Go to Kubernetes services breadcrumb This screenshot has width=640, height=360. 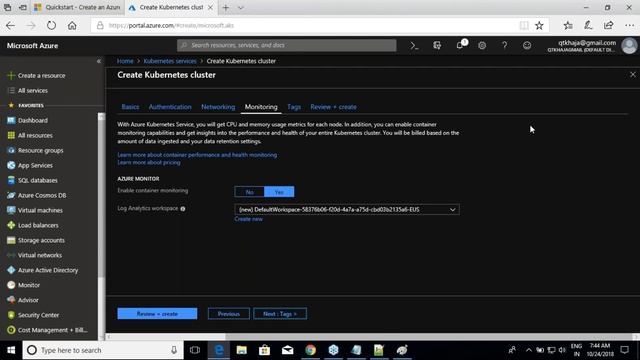170,61
